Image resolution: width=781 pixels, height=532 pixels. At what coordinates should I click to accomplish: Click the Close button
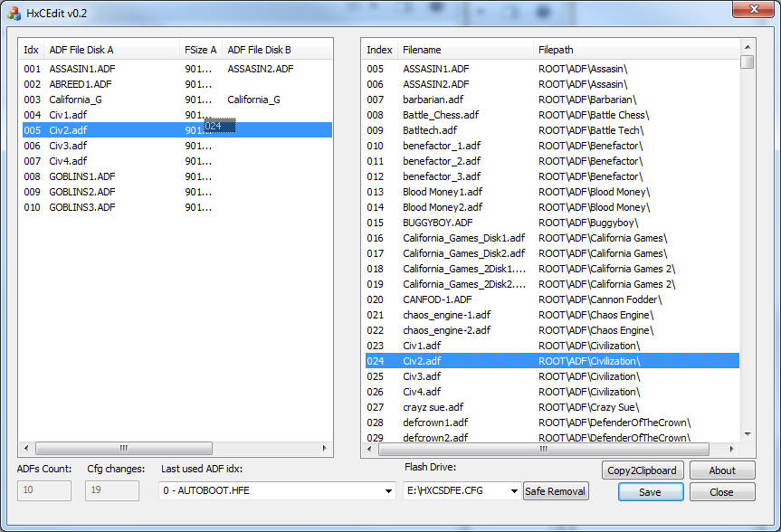722,492
